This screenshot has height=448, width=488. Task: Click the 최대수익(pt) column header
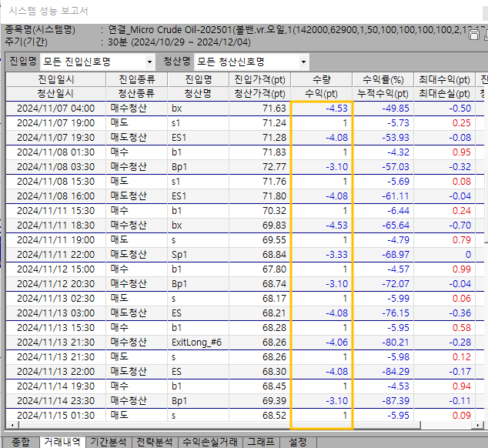(444, 80)
